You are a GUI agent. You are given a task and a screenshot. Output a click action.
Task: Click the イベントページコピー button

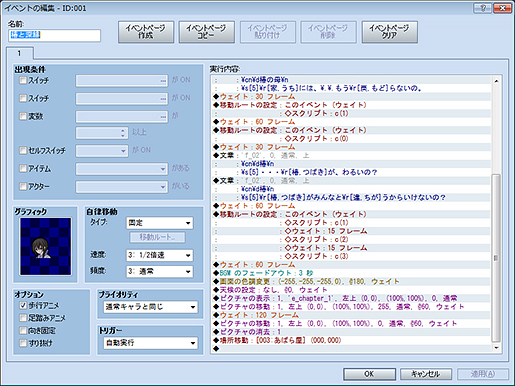(x=206, y=32)
